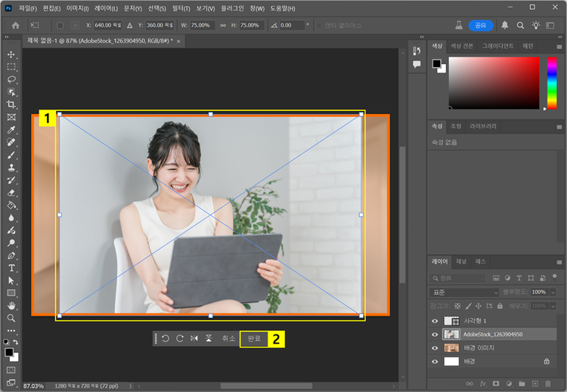Open the 표준 blend mode dropdown
Viewport: 567px width, 392px height.
click(464, 292)
